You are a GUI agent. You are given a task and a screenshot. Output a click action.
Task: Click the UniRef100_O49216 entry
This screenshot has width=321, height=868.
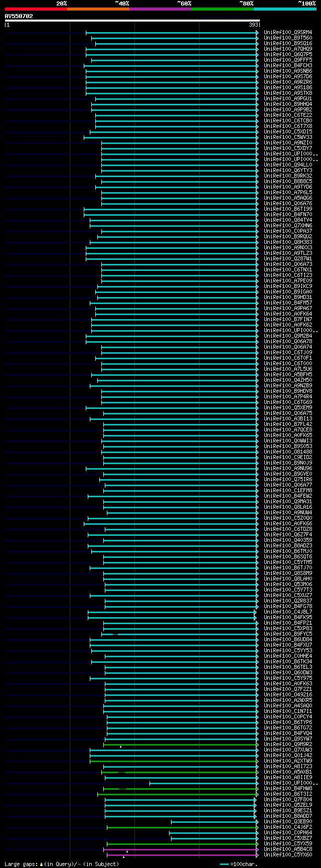click(288, 695)
